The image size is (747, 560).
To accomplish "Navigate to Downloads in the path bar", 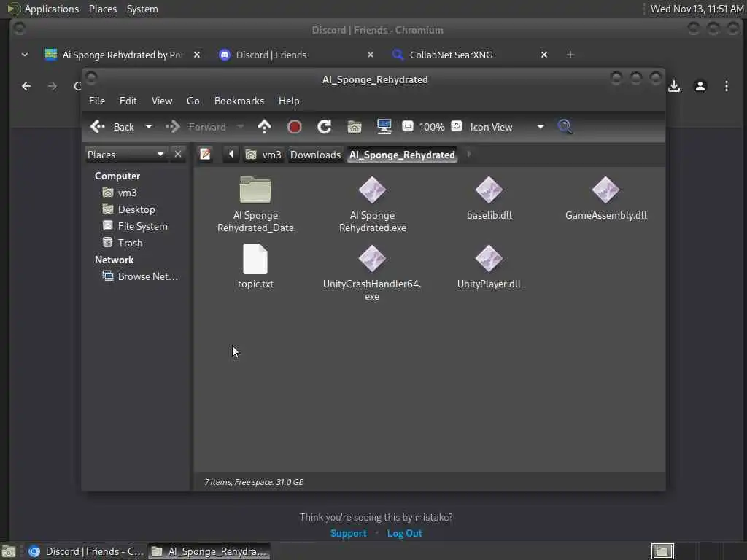I will 315,155.
